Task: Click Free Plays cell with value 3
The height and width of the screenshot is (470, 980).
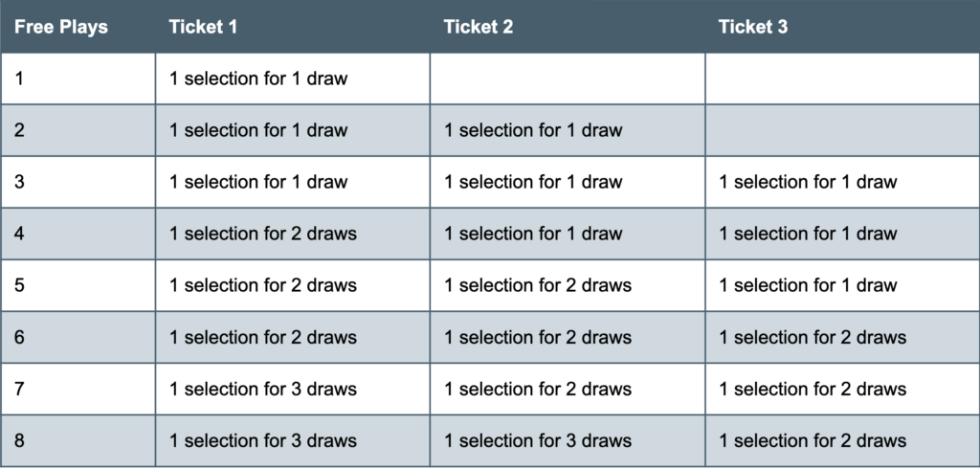Action: pos(78,182)
